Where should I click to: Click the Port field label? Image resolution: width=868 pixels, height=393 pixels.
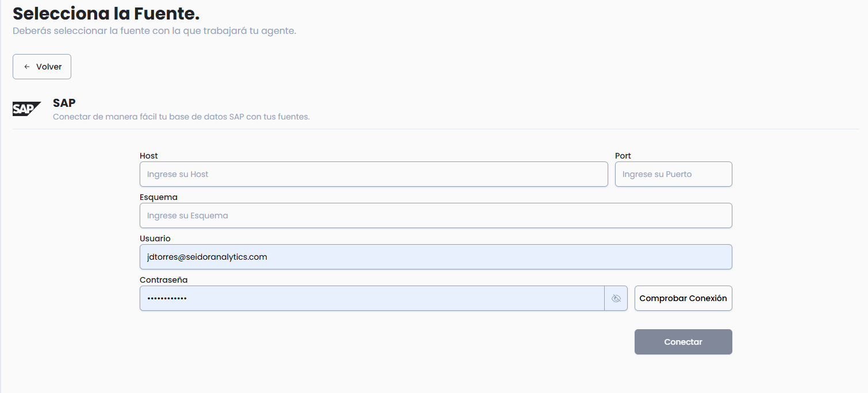click(623, 156)
